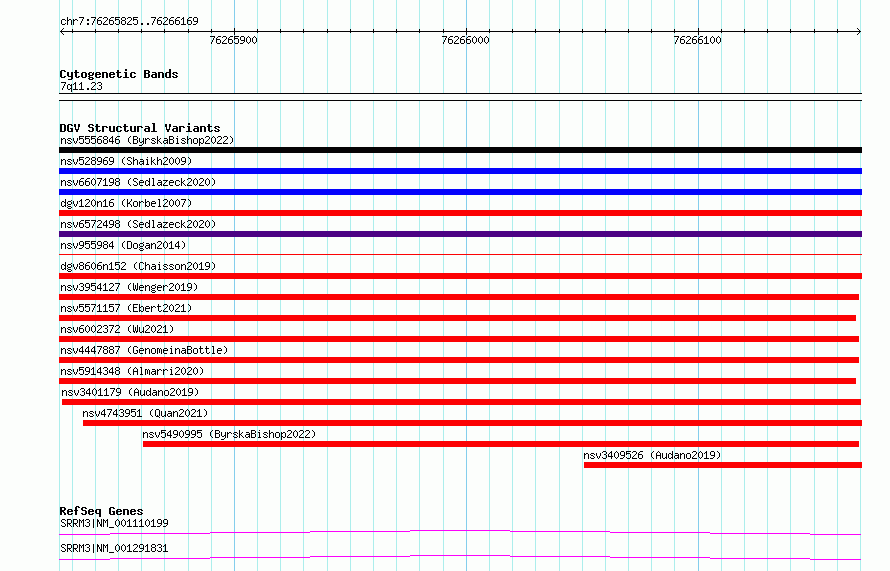
Task: Open nsv5571157 (Ebert2021) label
Action: 126,308
